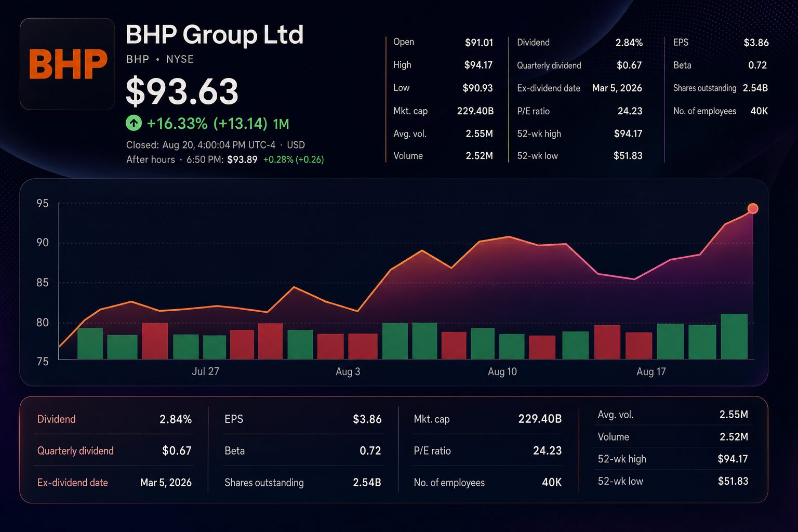Click the USD currency label
The width and height of the screenshot is (798, 532).
[296, 145]
